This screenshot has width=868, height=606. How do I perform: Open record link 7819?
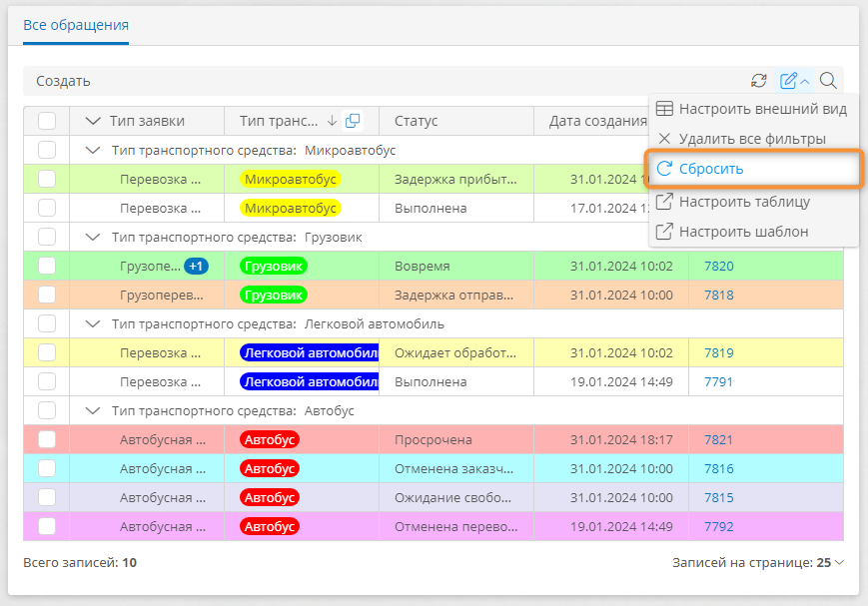pyautogui.click(x=718, y=352)
